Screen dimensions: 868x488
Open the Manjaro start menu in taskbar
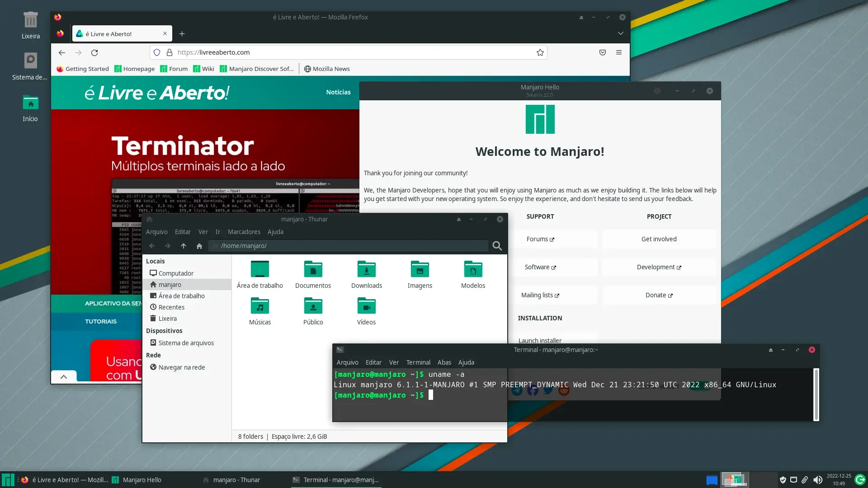pyautogui.click(x=8, y=480)
